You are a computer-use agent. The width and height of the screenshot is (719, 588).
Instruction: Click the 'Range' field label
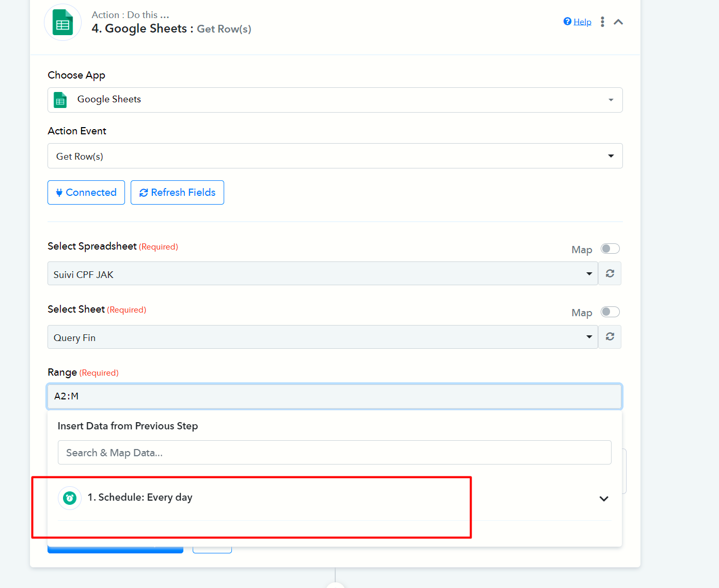tap(62, 373)
